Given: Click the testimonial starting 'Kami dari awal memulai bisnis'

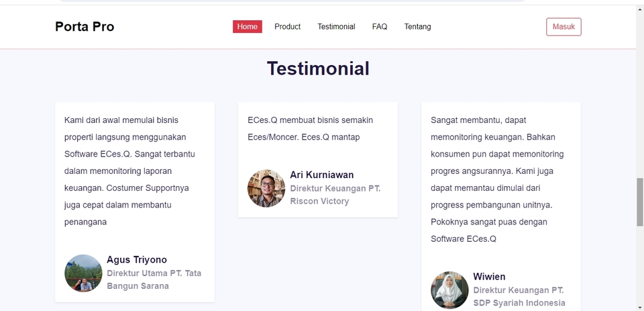Looking at the screenshot, I should point(129,171).
